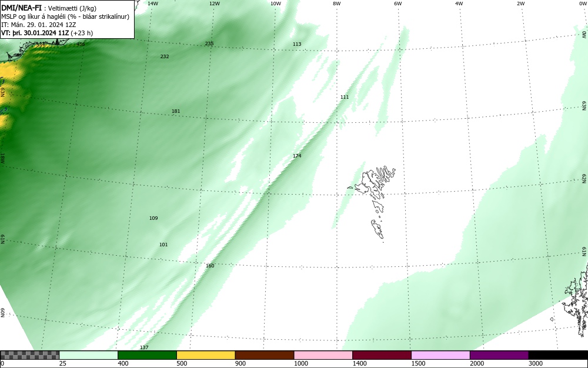Click the map value 113
588x368 pixels.
[297, 44]
